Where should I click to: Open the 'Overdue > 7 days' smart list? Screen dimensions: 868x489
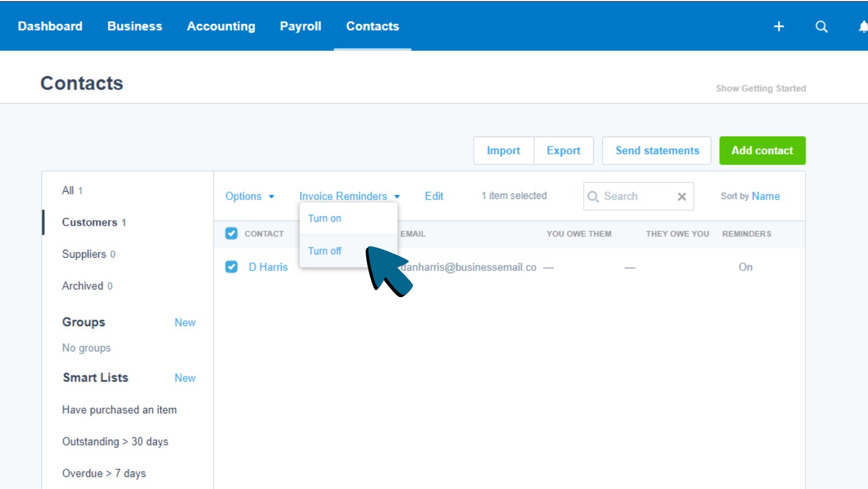coord(104,473)
